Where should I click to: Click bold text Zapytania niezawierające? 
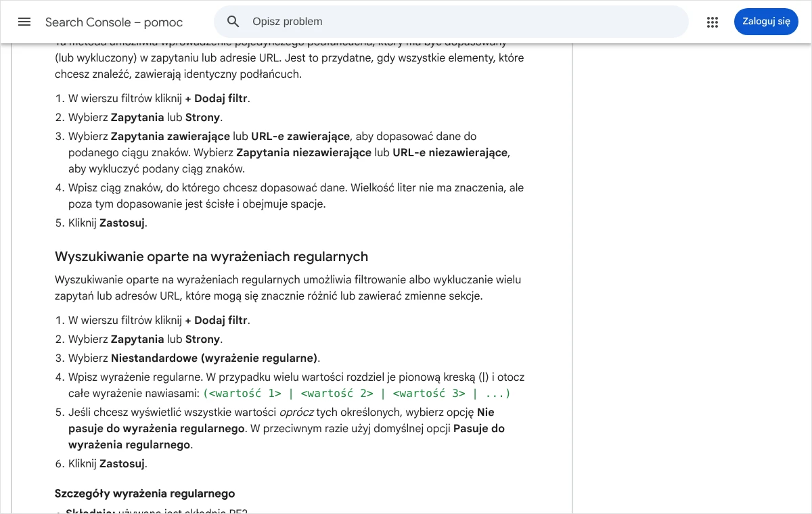point(304,152)
